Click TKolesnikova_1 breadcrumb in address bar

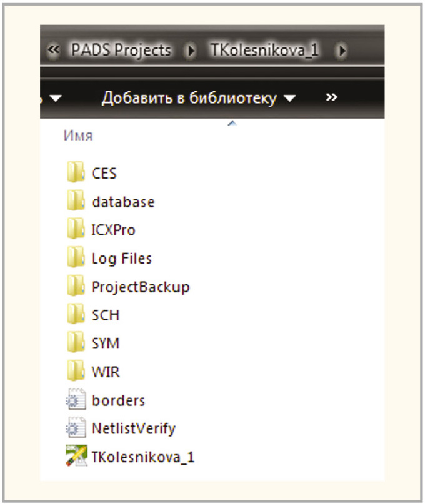coord(265,51)
